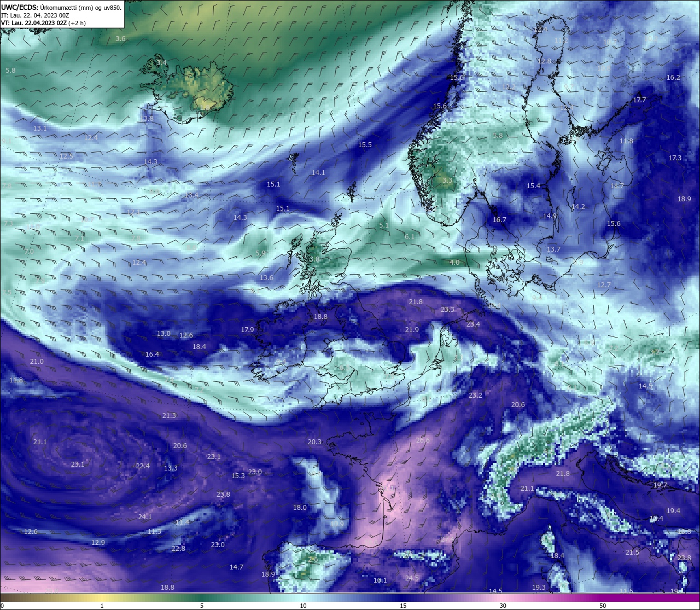The height and width of the screenshot is (610, 700).
Task: Click the 'VT: Lau. 22.04.2023 02Z (+2 h)' line
Action: click(x=43, y=24)
